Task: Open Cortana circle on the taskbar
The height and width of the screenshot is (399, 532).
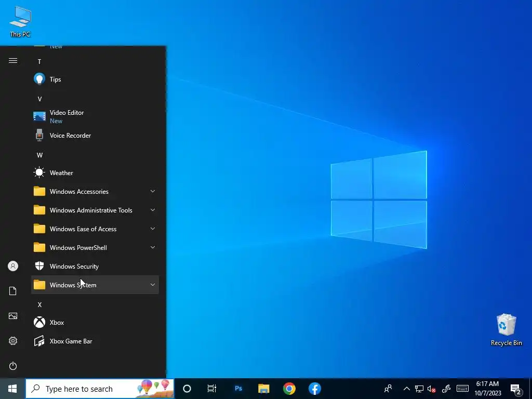Action: coord(187,389)
